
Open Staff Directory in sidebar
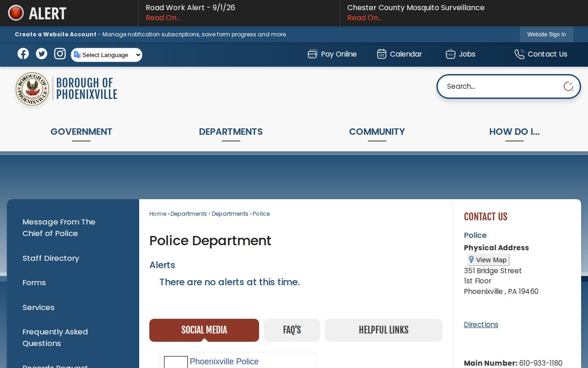click(51, 259)
